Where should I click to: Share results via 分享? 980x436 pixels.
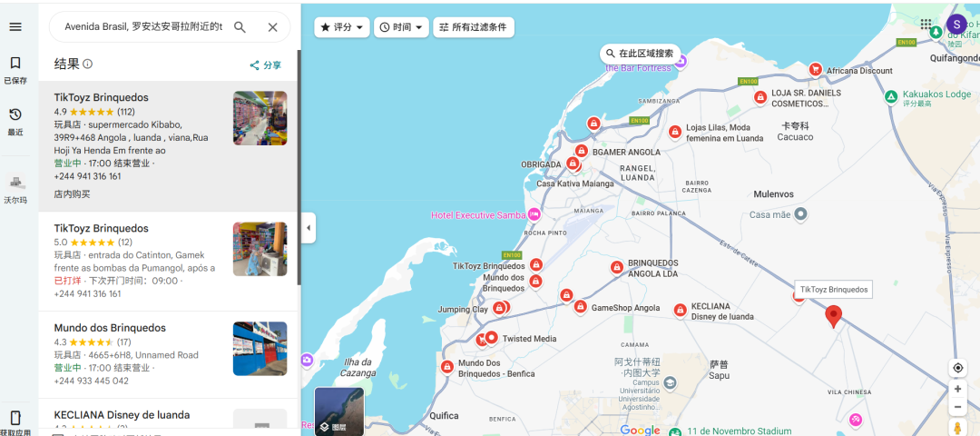266,65
